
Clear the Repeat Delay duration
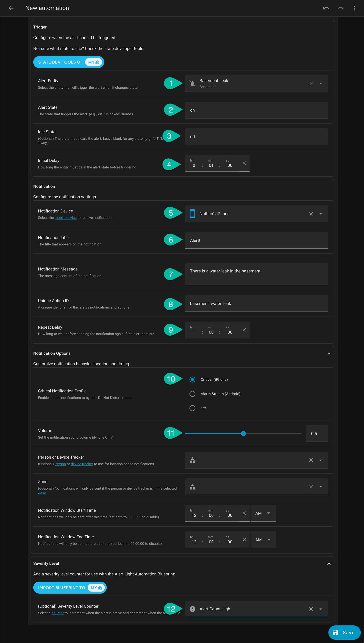[244, 330]
